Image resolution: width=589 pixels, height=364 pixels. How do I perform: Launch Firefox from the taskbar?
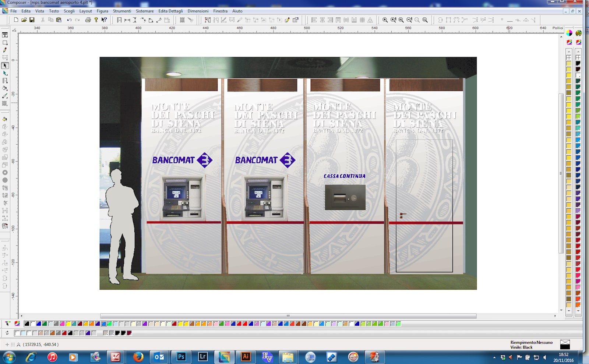pos(138,357)
